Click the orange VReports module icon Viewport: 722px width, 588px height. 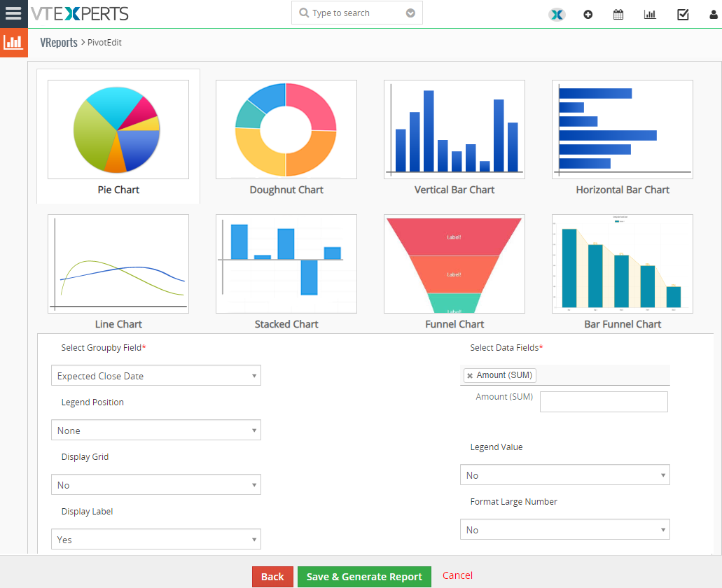click(14, 43)
